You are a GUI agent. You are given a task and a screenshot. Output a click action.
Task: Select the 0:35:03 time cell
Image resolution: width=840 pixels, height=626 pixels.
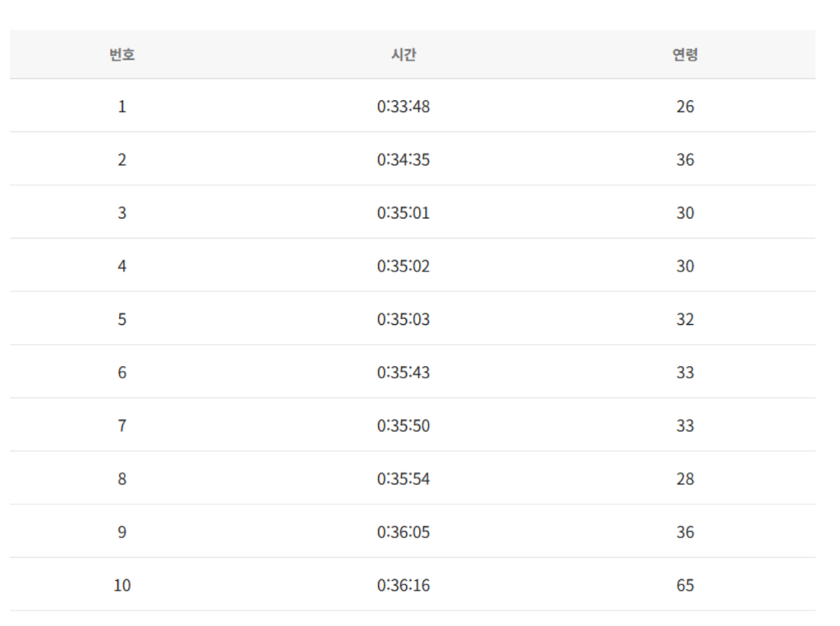click(x=404, y=319)
